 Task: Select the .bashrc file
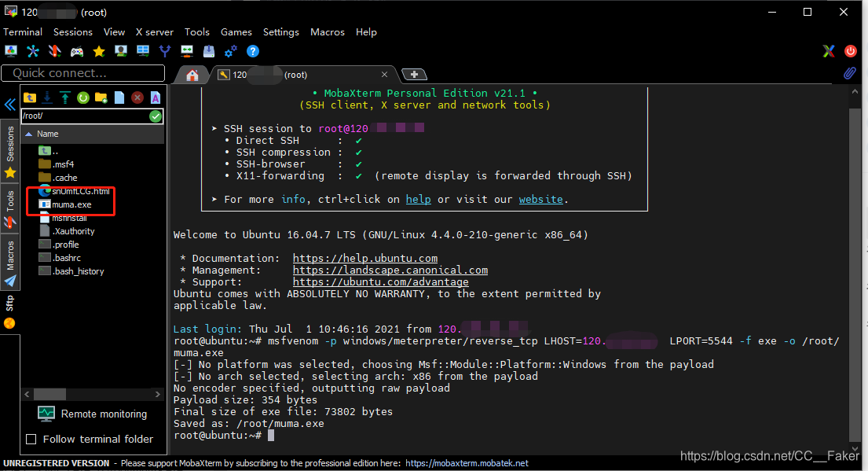60,258
